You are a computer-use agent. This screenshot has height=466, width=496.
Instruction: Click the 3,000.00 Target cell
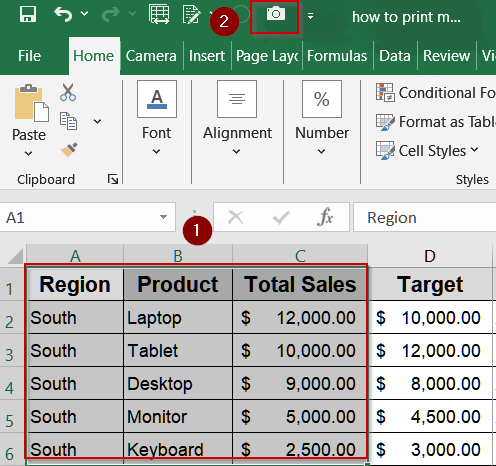[x=430, y=449]
